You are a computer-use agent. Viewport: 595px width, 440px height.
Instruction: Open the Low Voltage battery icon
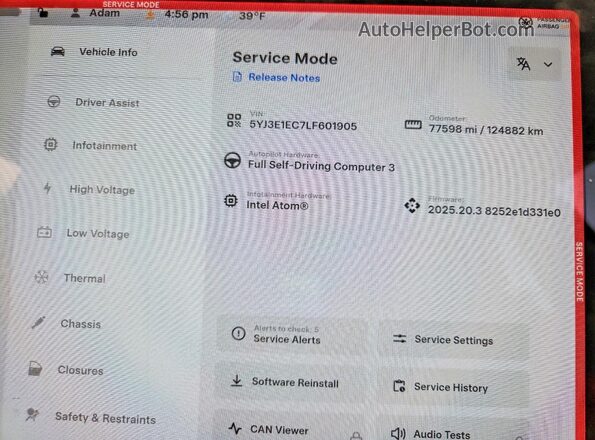point(44,232)
